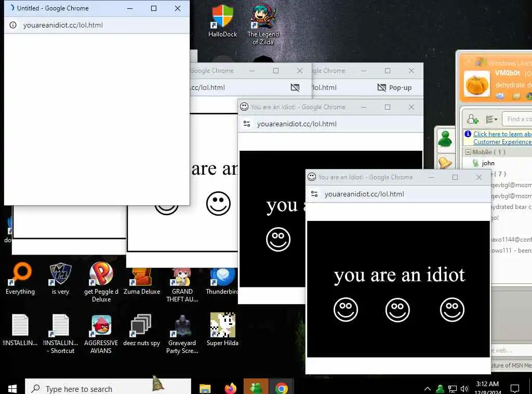
Task: Click the smiley in the middle black window
Action: 278,240
